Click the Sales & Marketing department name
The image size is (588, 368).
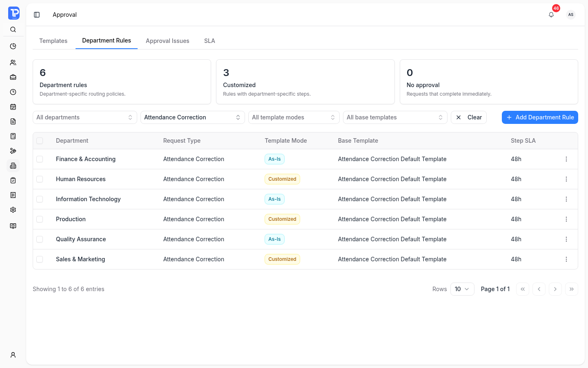(x=80, y=259)
